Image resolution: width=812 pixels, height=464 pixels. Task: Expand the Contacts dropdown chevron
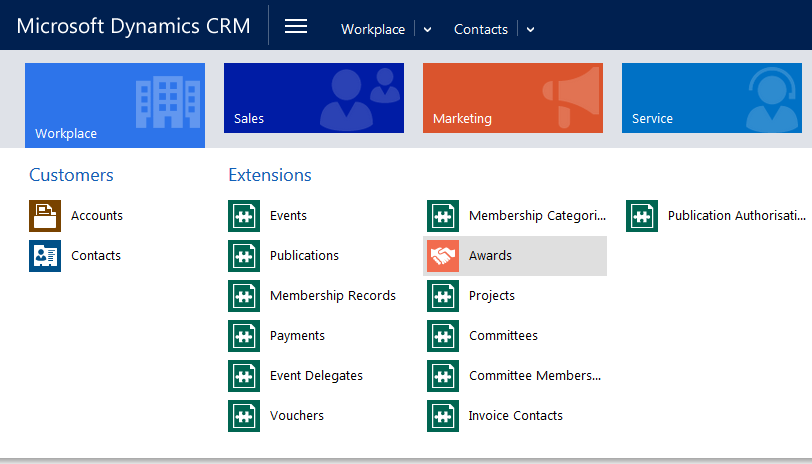[530, 30]
